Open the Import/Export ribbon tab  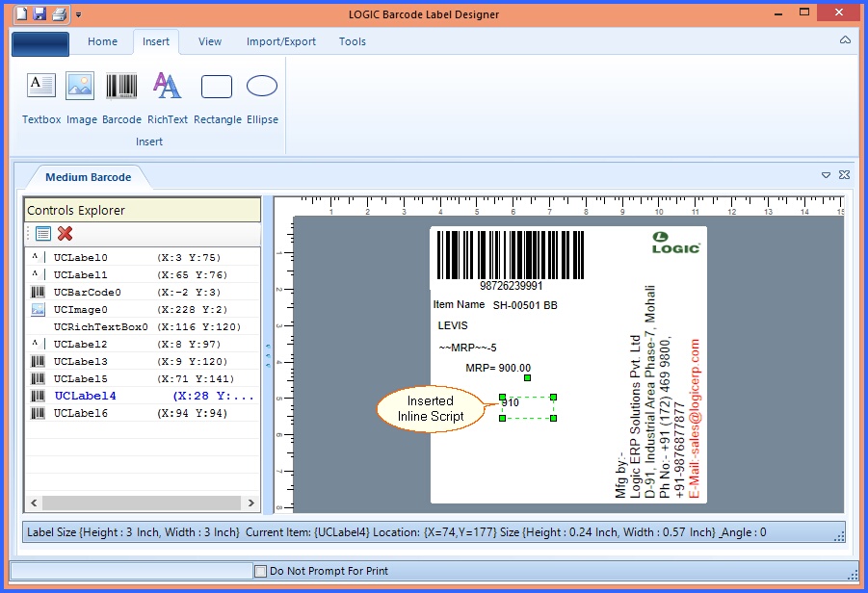coord(280,41)
